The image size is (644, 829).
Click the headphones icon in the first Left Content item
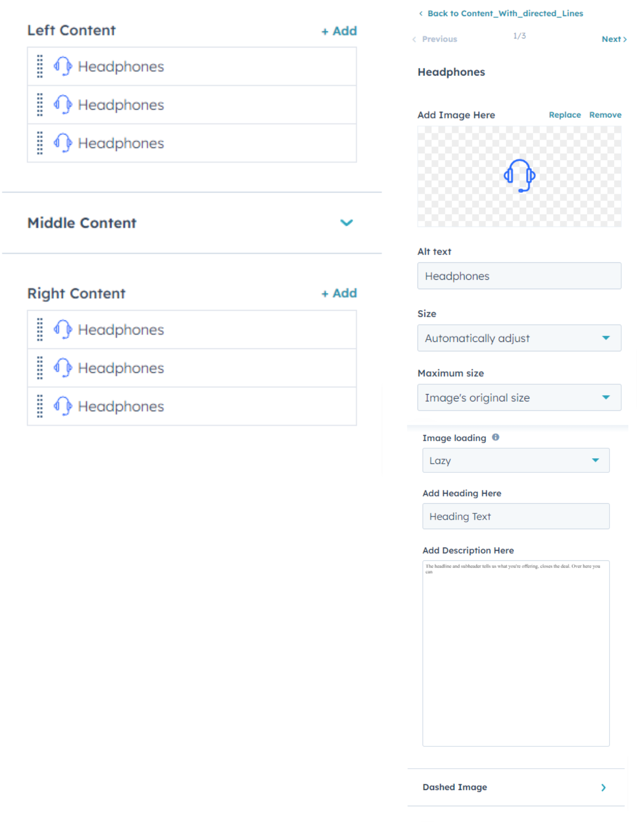pyautogui.click(x=62, y=66)
